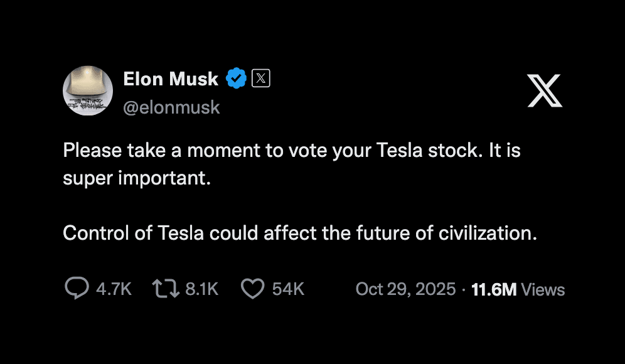
Task: Open Elon Musk's profile picture
Action: [88, 90]
